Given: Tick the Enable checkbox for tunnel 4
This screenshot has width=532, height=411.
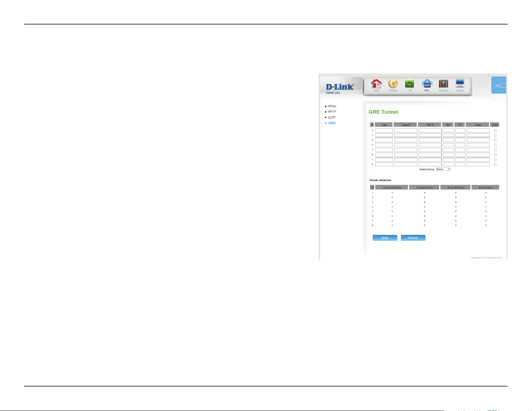Looking at the screenshot, I should [495, 145].
